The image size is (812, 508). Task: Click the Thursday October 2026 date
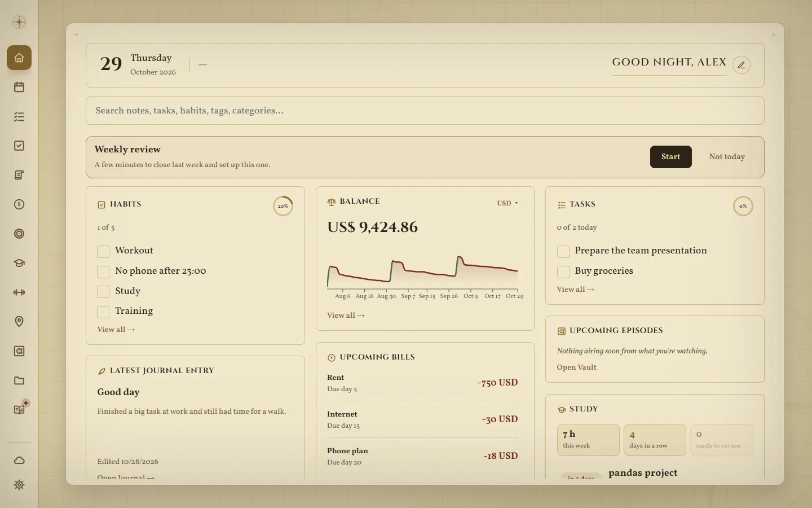point(153,64)
